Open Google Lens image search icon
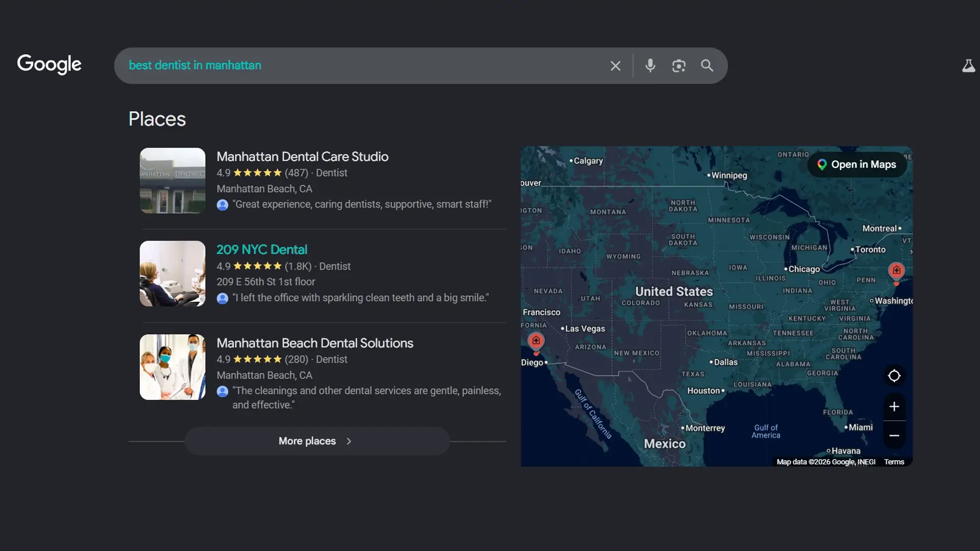Screen dimensions: 980x551 point(678,66)
